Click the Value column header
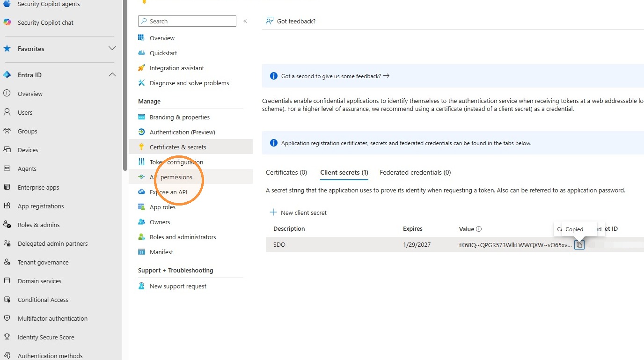 [467, 229]
